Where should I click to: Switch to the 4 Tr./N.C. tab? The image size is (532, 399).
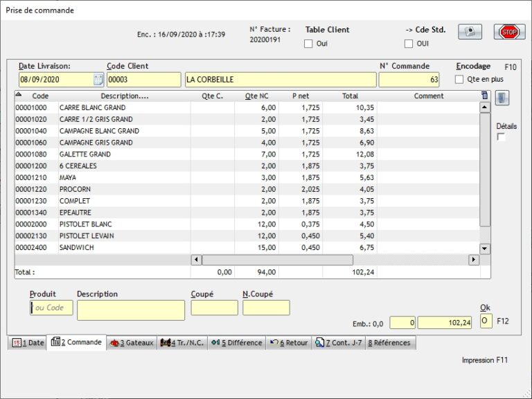point(182,343)
